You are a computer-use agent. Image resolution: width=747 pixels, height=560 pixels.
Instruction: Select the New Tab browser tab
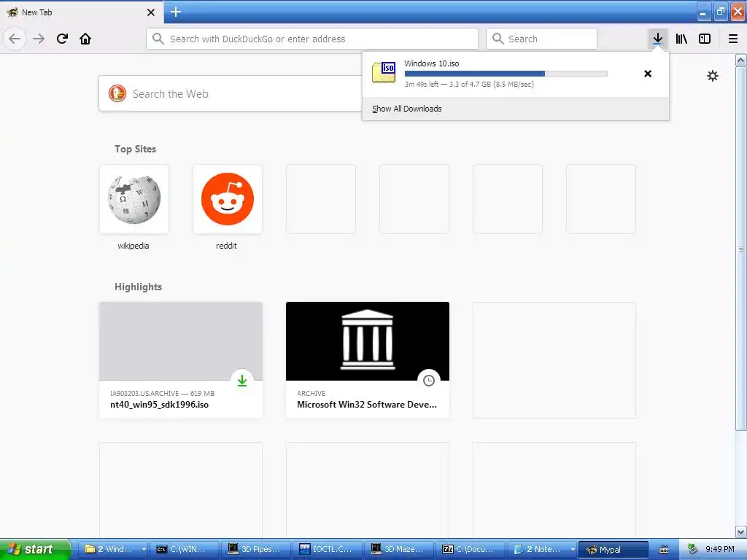[x=81, y=12]
